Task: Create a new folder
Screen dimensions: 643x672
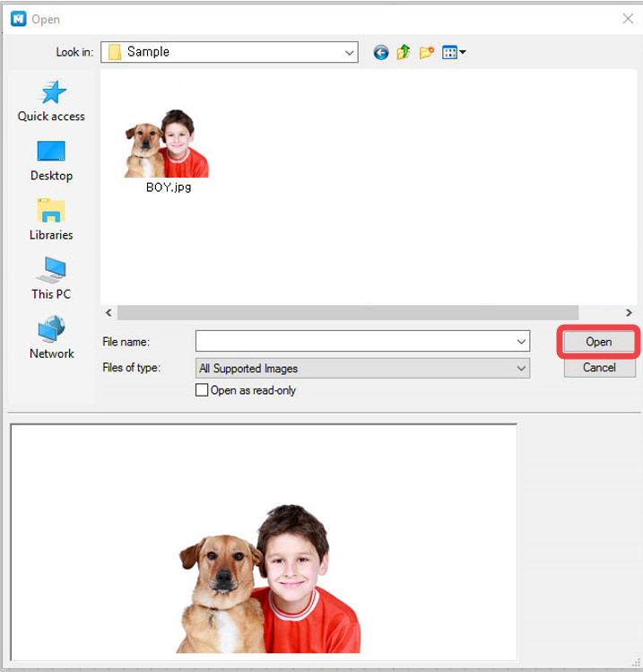Action: (x=426, y=52)
